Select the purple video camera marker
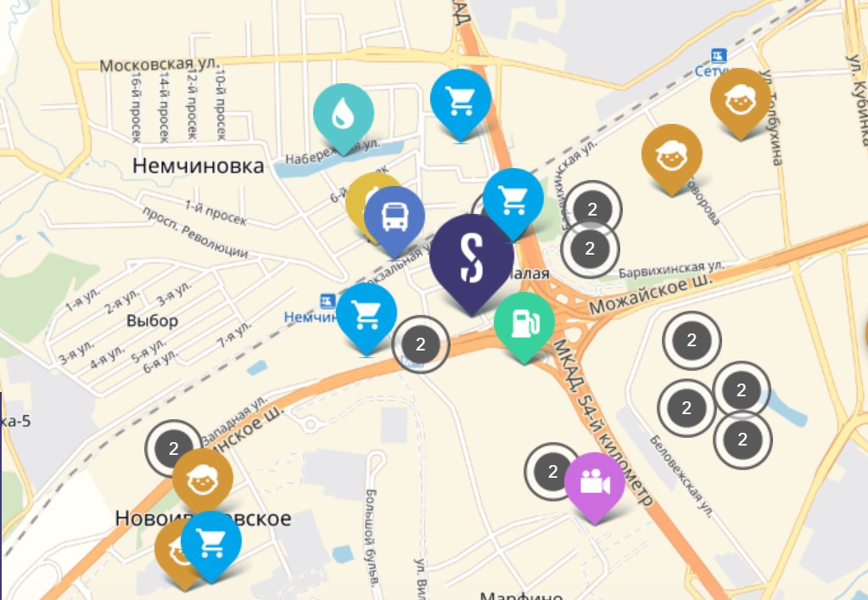868x600 pixels. pyautogui.click(x=595, y=486)
